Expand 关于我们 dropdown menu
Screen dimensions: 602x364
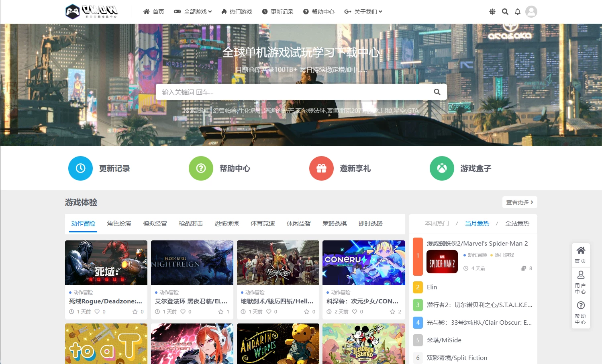363,12
